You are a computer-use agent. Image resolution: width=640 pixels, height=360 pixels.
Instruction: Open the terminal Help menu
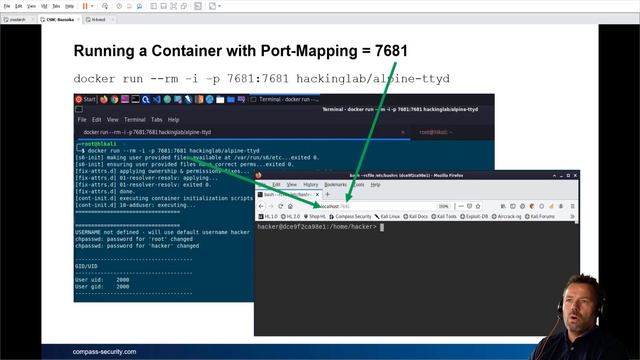[x=173, y=120]
